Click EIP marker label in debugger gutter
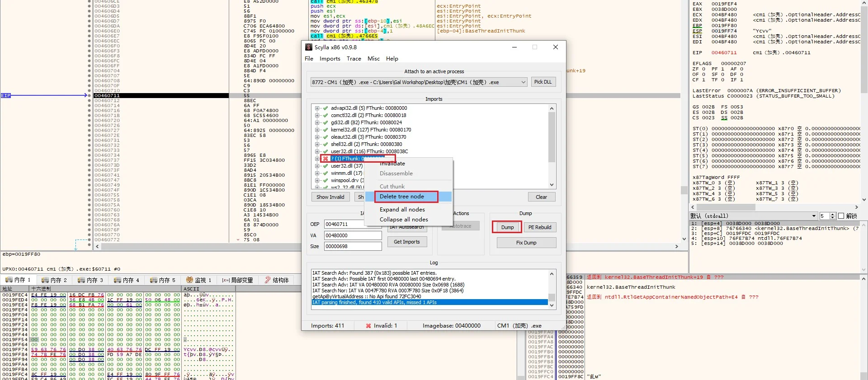This screenshot has height=380, width=868. coord(5,95)
